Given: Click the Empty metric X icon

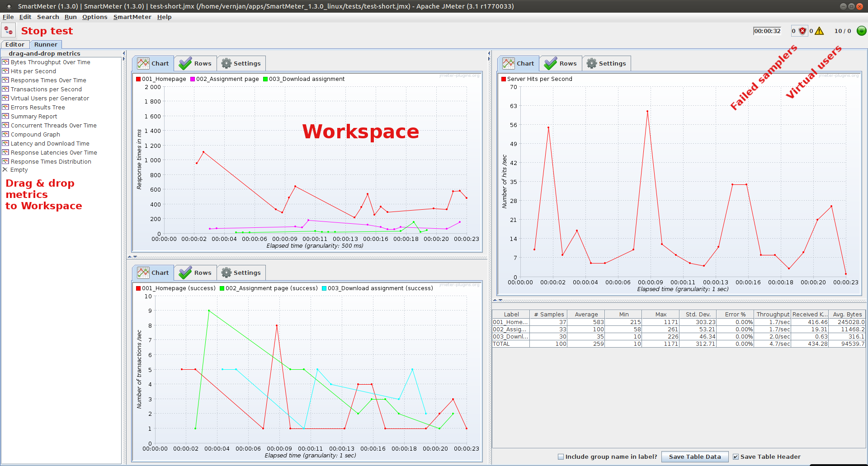Looking at the screenshot, I should (x=5, y=169).
